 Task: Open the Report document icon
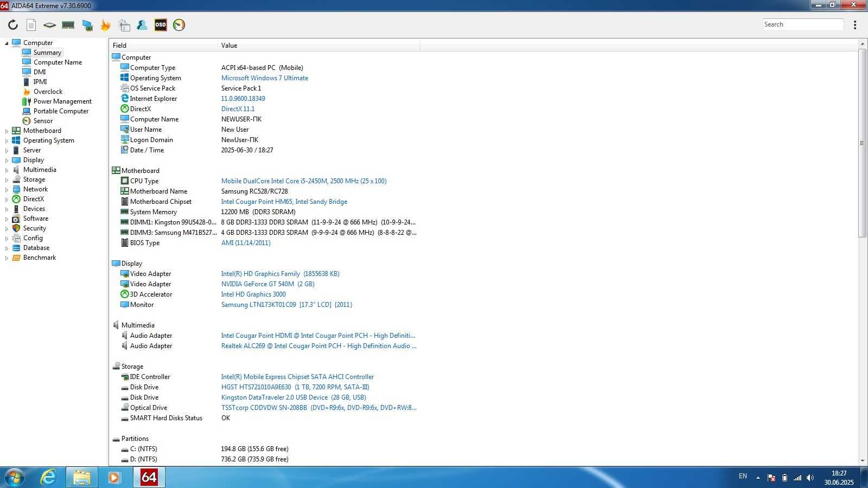coord(31,25)
